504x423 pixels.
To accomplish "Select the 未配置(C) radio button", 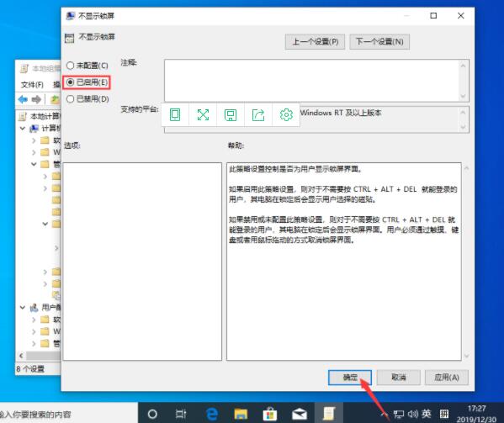I will pos(70,66).
